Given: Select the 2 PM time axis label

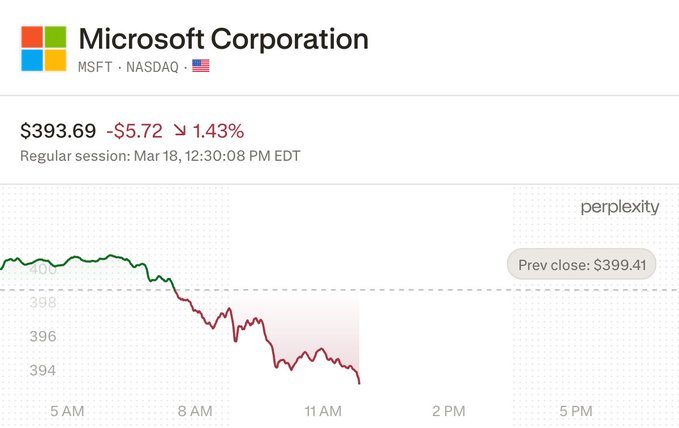Looking at the screenshot, I should (449, 410).
